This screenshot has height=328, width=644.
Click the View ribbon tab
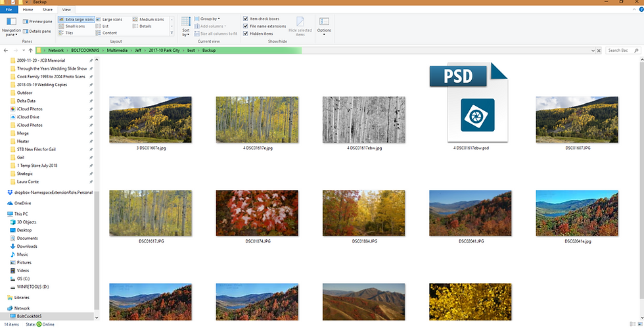[x=66, y=9]
